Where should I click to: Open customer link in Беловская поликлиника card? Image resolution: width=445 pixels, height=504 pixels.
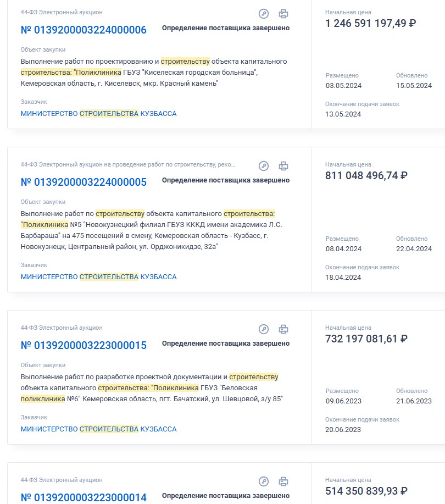pyautogui.click(x=99, y=429)
